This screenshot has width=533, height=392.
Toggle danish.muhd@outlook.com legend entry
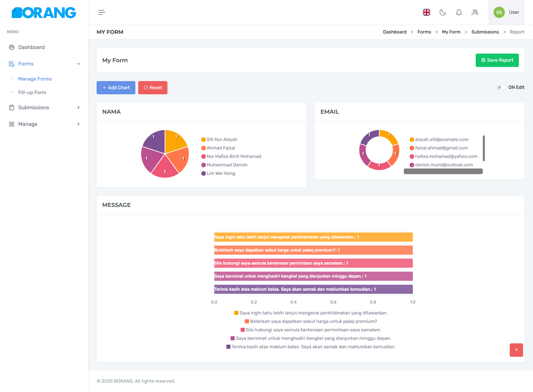point(441,165)
